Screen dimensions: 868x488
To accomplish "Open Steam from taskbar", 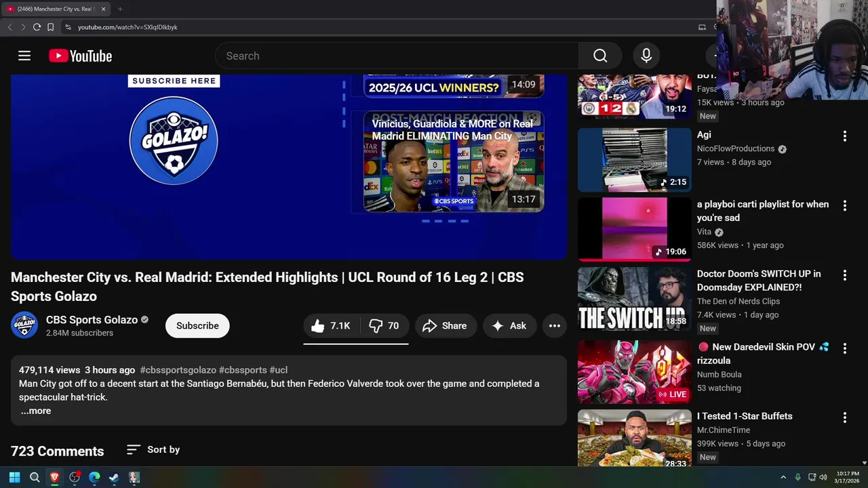I will click(114, 477).
